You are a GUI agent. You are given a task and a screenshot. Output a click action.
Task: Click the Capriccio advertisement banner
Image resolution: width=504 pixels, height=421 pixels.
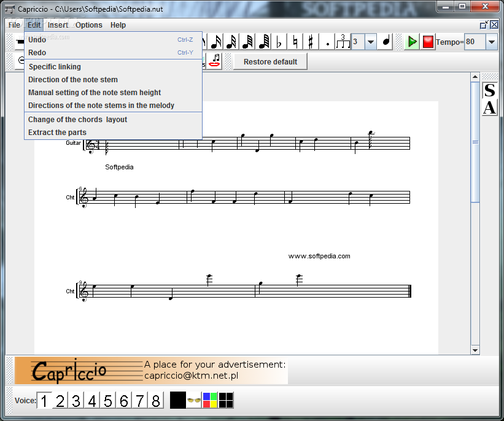click(152, 370)
